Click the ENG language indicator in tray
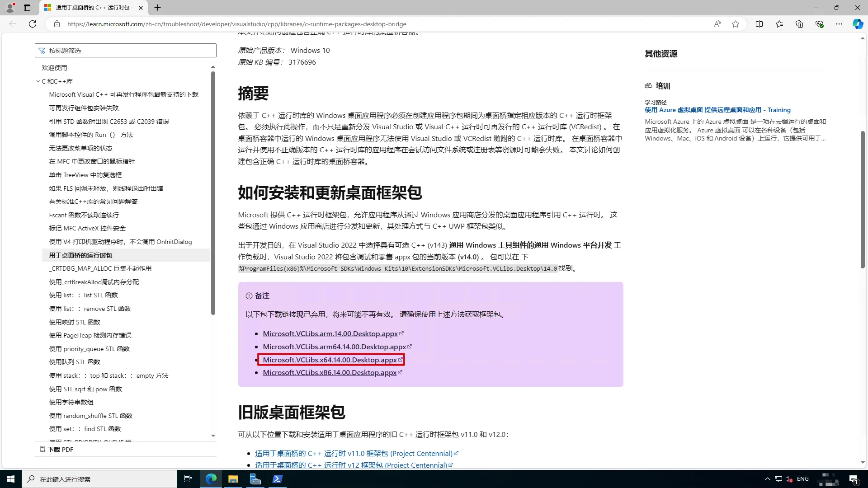The image size is (868, 488). 803,479
